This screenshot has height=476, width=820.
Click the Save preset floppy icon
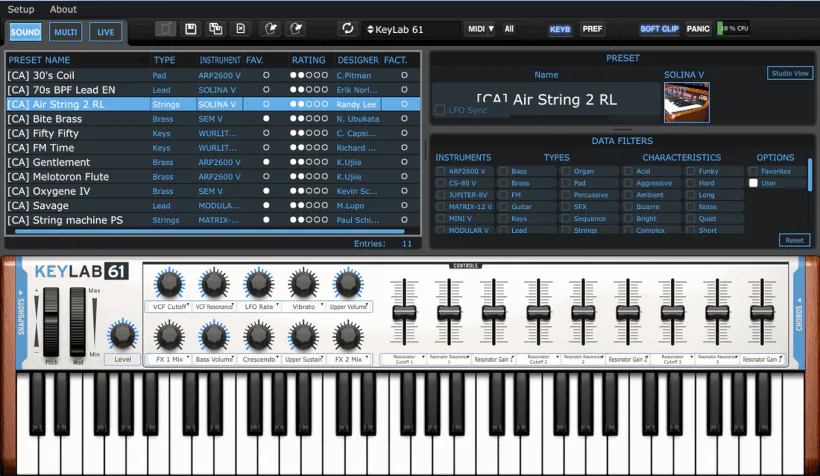tap(191, 29)
